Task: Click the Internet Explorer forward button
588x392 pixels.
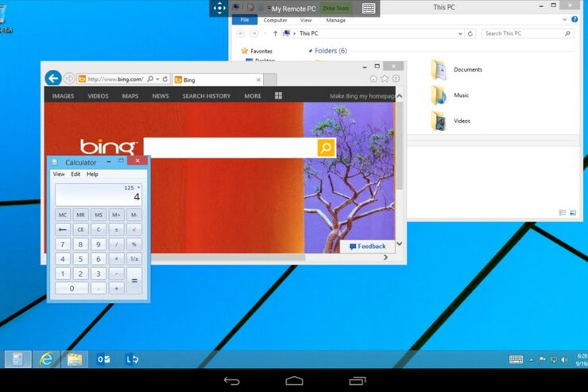Action: pyautogui.click(x=68, y=79)
